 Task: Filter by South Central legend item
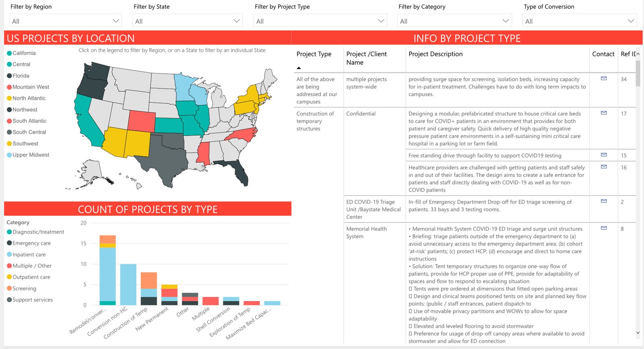27,132
